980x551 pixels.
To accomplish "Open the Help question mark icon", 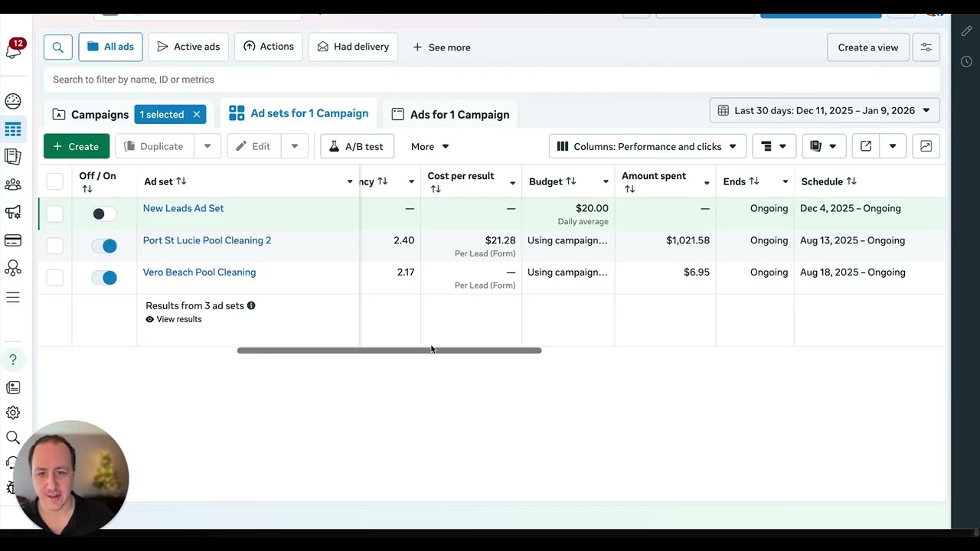I will coord(13,360).
